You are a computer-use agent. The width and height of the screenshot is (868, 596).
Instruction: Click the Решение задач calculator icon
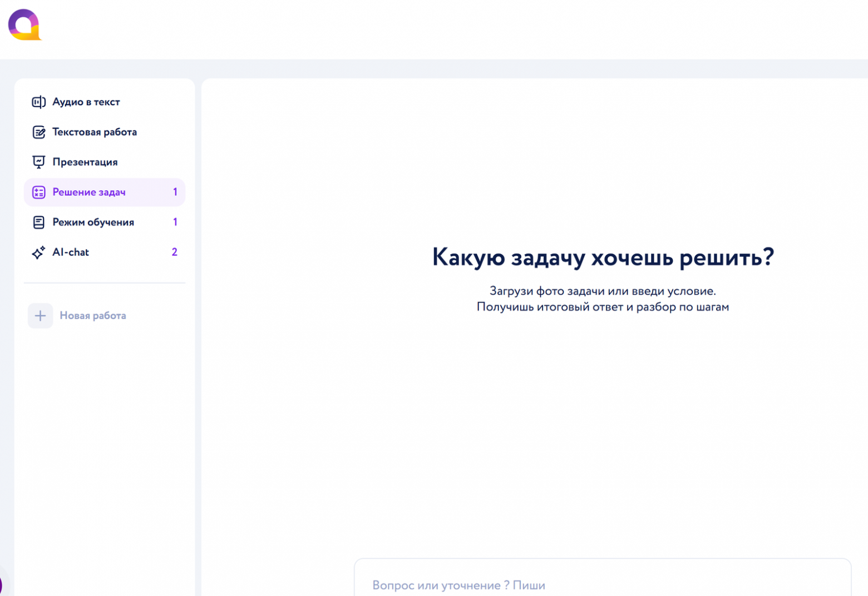pos(38,192)
